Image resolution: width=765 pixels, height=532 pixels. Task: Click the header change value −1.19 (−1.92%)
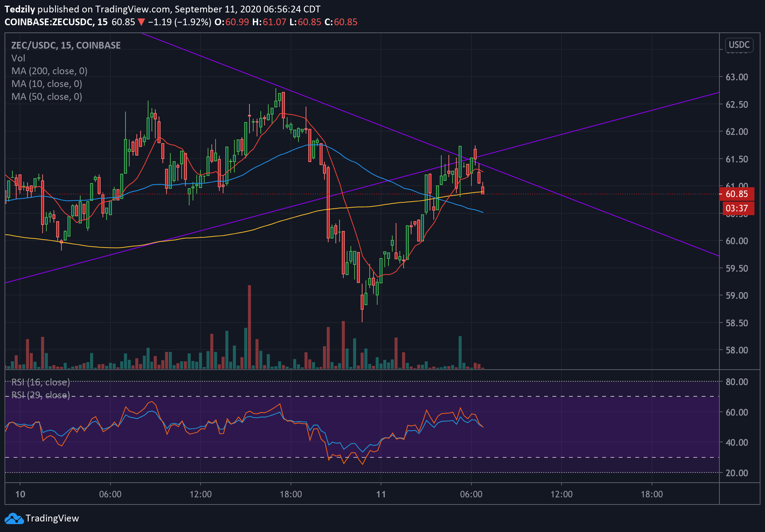(179, 22)
